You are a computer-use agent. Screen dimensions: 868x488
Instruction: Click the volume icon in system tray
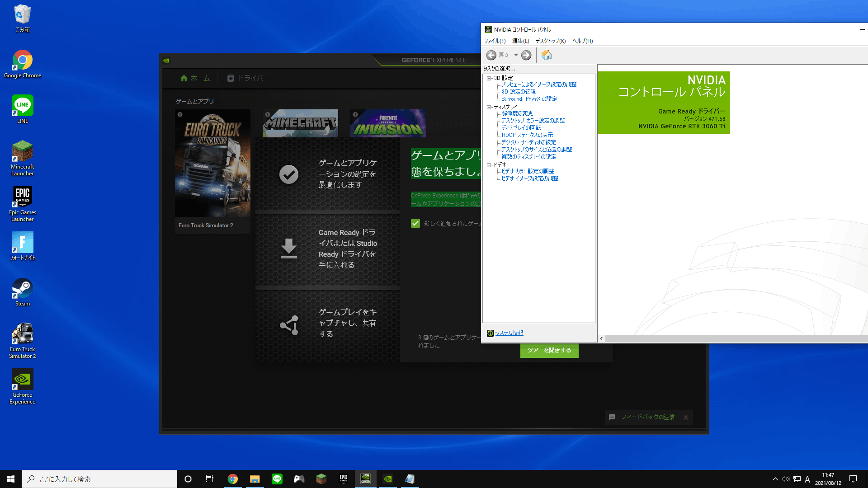(786, 479)
